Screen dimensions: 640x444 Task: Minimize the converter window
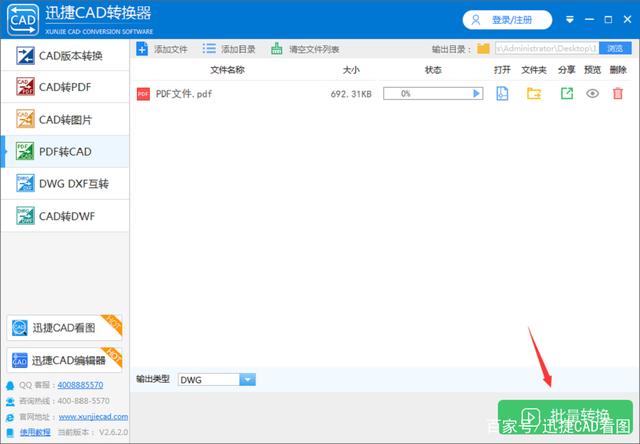click(x=589, y=20)
